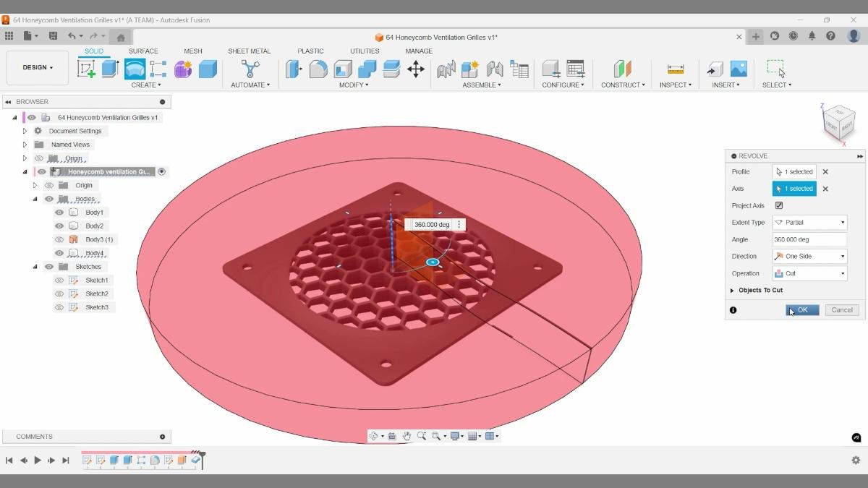Play the timeline
This screenshot has height=488, width=868.
point(38,460)
